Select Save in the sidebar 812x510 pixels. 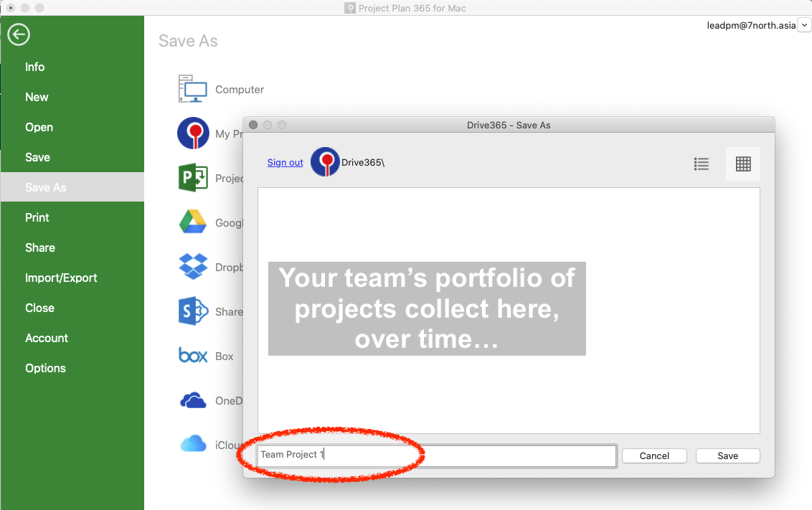37,157
